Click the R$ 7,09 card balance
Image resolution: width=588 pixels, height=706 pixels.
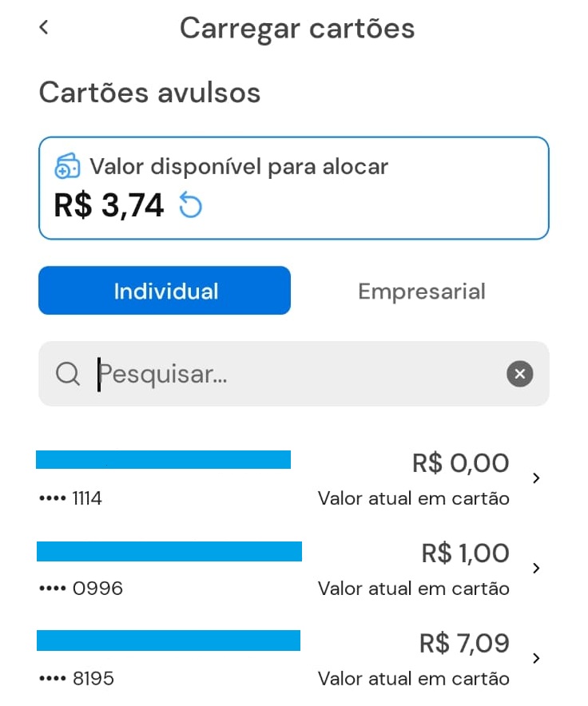pyautogui.click(x=464, y=643)
